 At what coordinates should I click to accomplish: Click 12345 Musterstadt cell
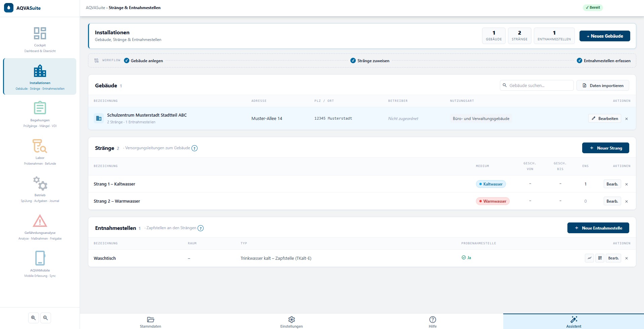point(333,119)
